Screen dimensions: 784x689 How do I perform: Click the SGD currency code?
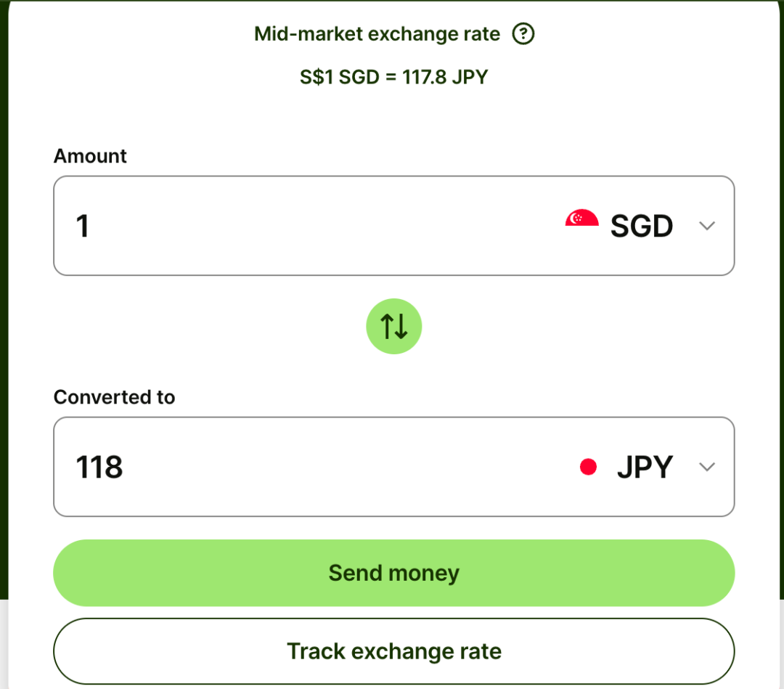click(642, 226)
